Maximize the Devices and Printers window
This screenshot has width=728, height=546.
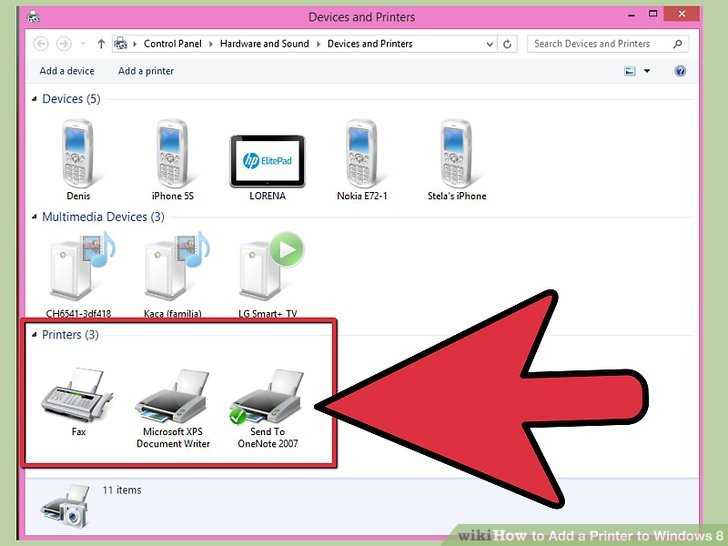[653, 14]
